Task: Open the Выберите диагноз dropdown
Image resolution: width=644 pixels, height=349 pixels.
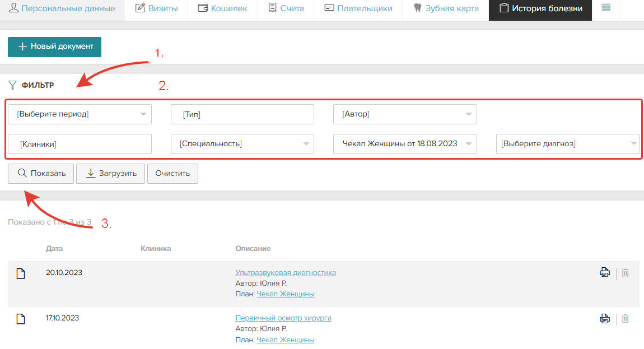Action: pos(568,144)
